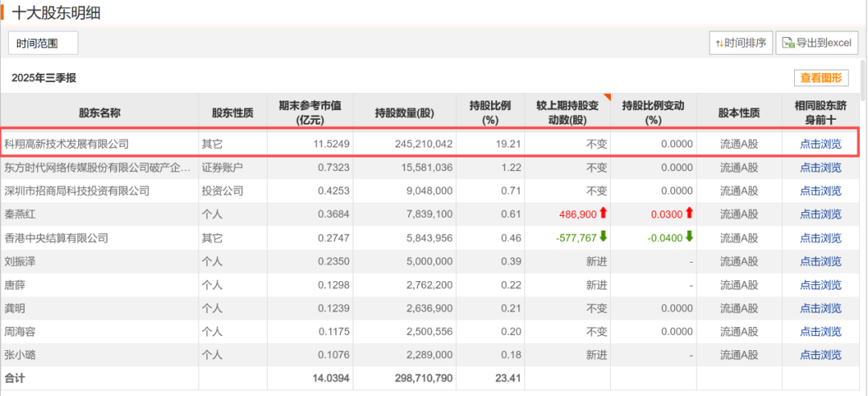Click the 期末参考市值(亿元) column header

point(310,112)
